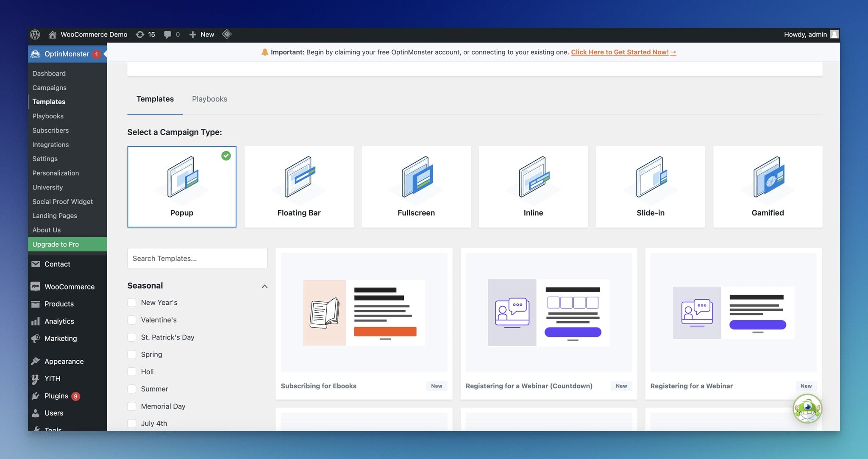Click the Marketing megaphone icon

tap(36, 338)
